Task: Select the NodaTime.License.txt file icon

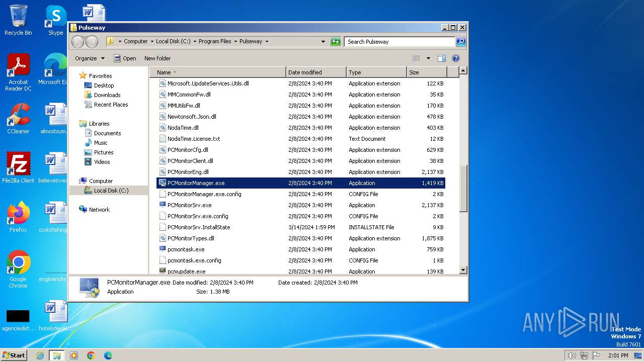Action: 163,139
